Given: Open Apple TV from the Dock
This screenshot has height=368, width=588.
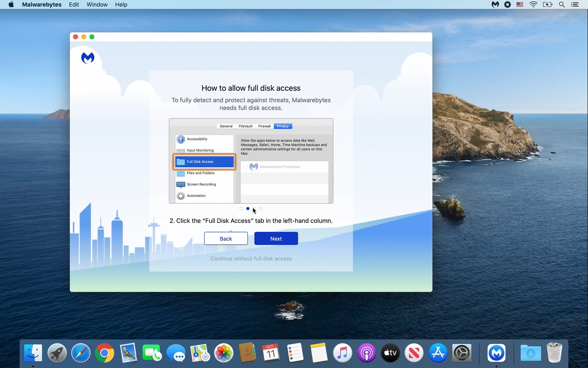Looking at the screenshot, I should click(x=390, y=353).
